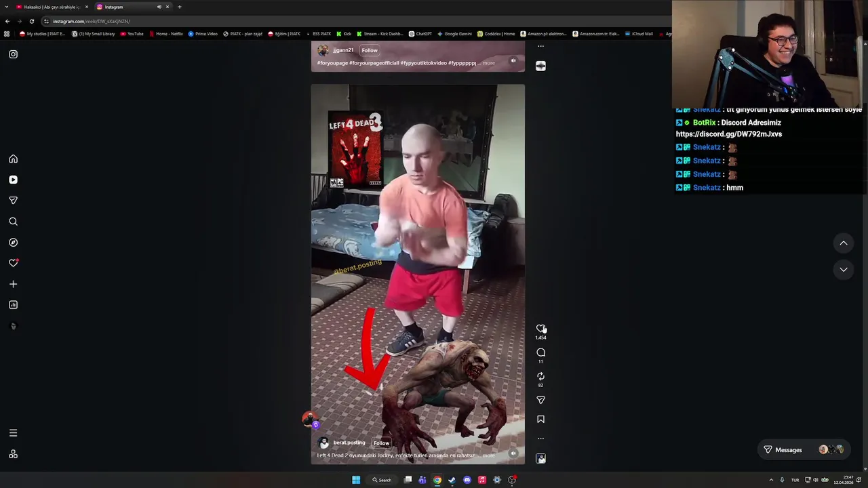Open Discord from the taskbar
The height and width of the screenshot is (488, 868).
[467, 480]
